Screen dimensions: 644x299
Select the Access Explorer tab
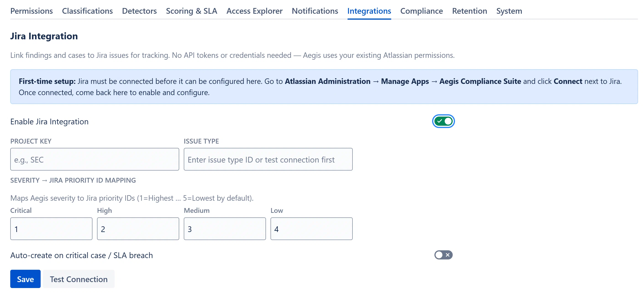click(254, 11)
